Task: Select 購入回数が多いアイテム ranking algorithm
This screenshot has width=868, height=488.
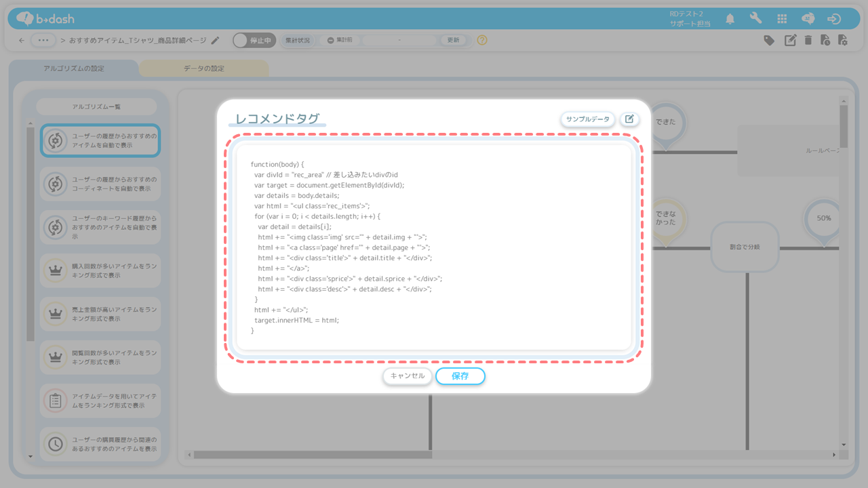Action: [100, 270]
